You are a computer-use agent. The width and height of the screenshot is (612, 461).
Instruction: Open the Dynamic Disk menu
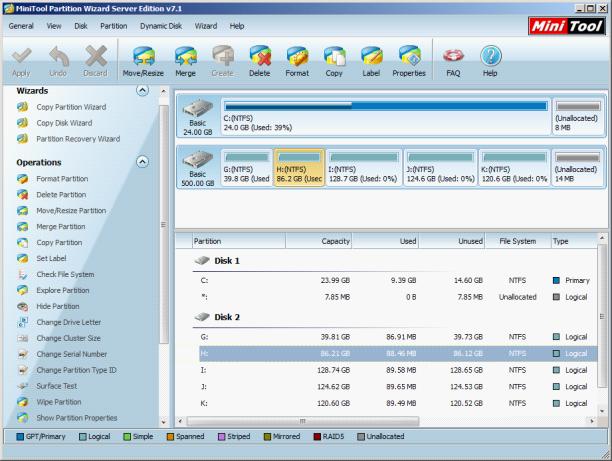161,26
